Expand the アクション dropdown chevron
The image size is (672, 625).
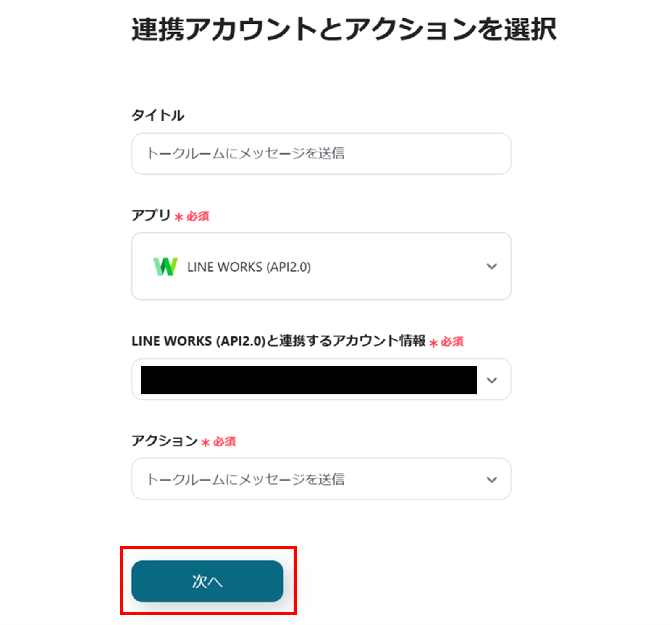(491, 480)
